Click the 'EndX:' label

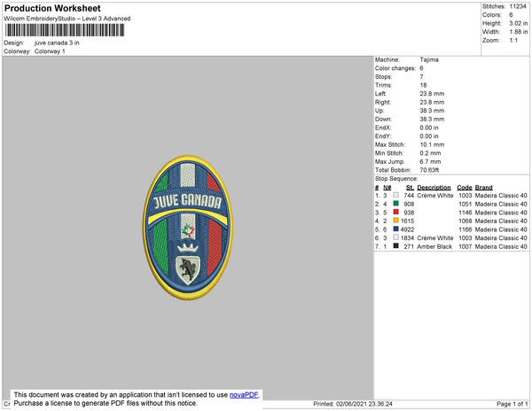(x=383, y=128)
